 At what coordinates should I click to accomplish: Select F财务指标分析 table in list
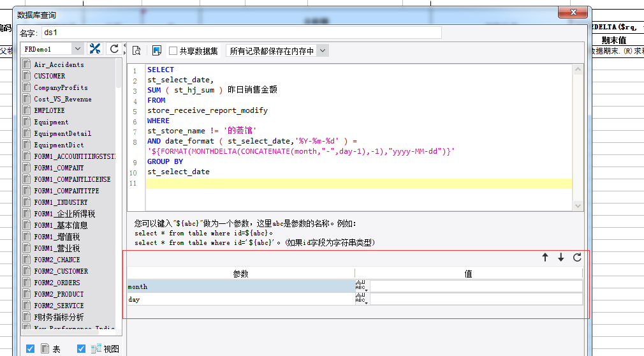(59, 317)
